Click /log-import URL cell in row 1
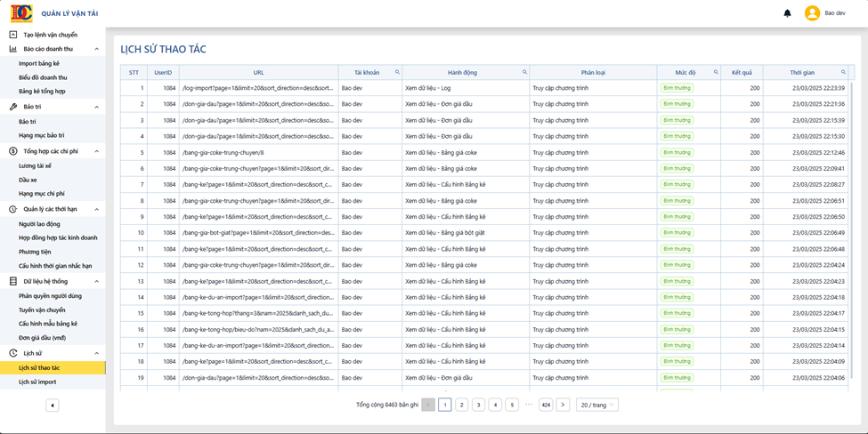Viewport: 868px width, 434px height. coord(258,88)
